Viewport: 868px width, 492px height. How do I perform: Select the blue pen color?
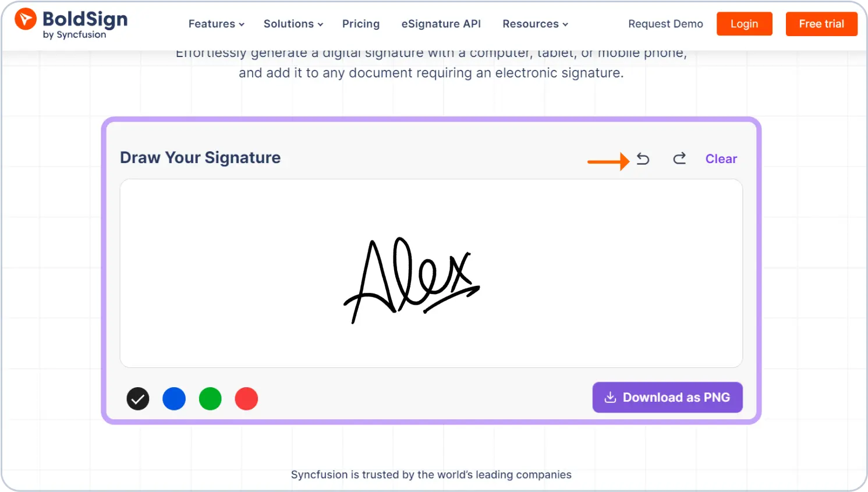pyautogui.click(x=174, y=399)
